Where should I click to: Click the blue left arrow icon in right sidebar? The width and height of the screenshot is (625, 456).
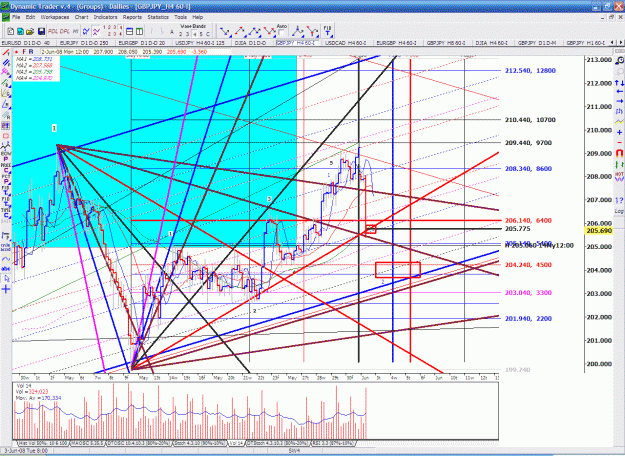619,92
